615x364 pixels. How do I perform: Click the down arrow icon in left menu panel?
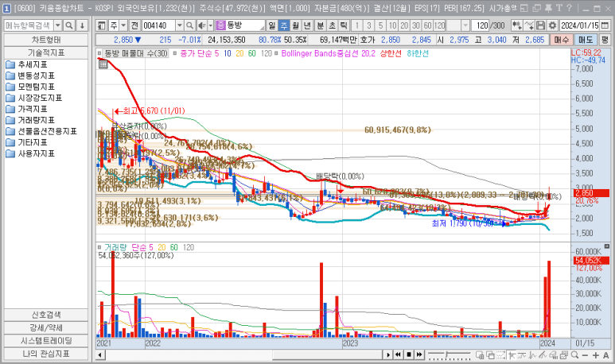click(82, 26)
